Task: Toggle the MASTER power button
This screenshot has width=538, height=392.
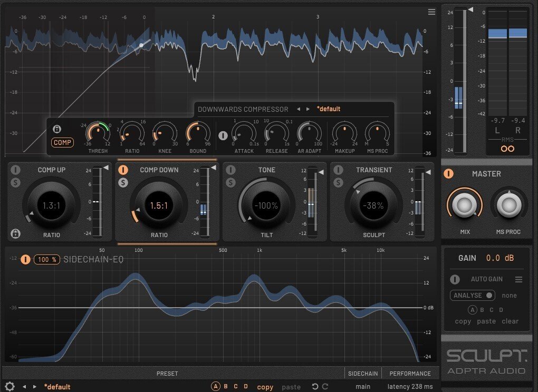Action: [x=448, y=174]
